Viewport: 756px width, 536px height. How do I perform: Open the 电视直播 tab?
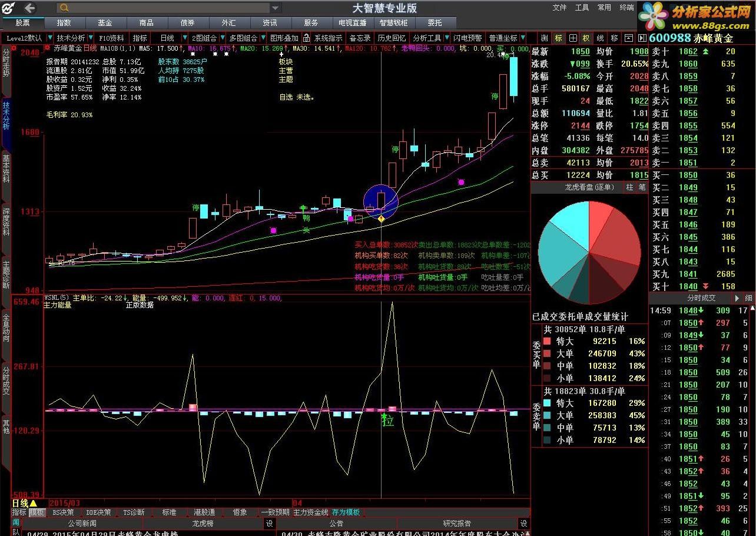click(352, 23)
